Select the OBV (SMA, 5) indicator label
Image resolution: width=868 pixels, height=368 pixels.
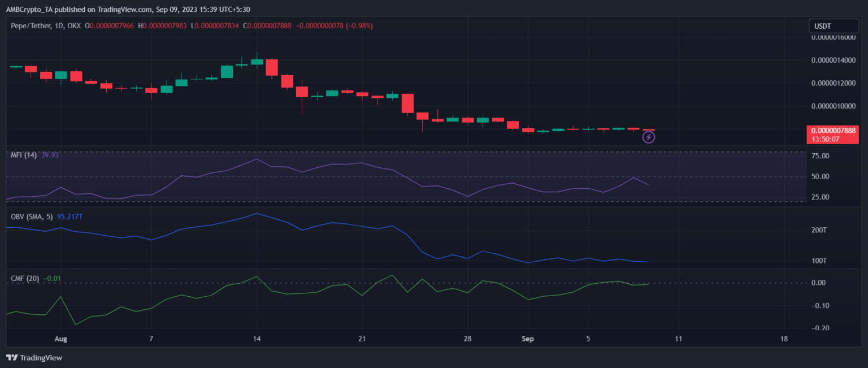point(32,217)
